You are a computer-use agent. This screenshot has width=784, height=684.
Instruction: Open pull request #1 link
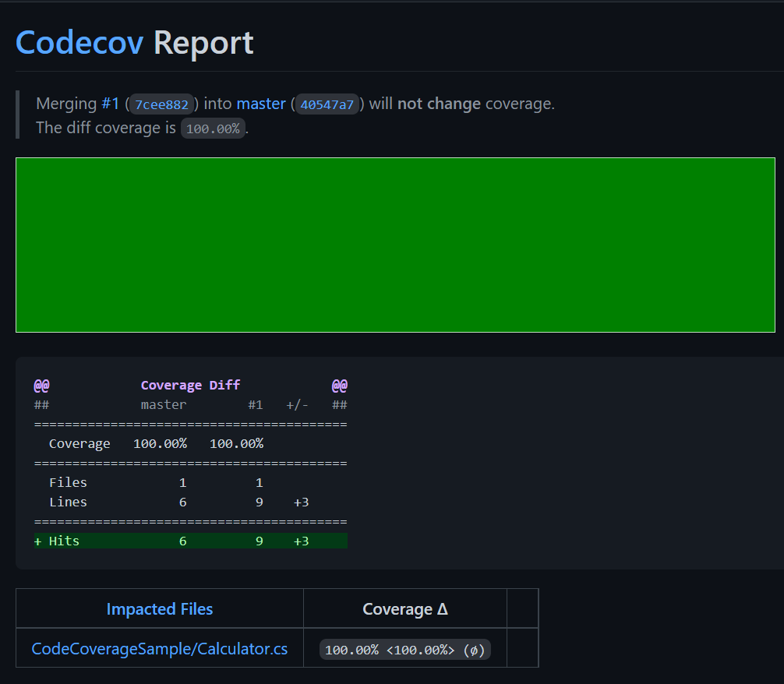pos(110,104)
